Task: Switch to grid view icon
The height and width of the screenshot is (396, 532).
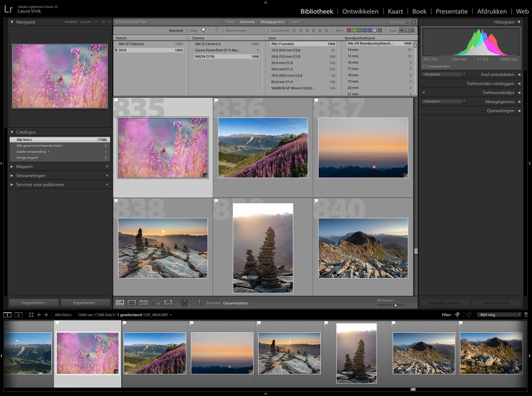Action: 120,303
